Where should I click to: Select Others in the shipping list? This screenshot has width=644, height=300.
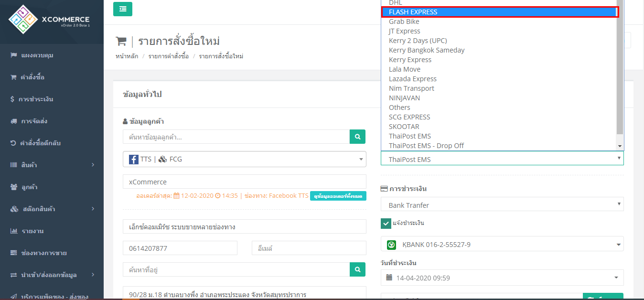click(x=499, y=107)
